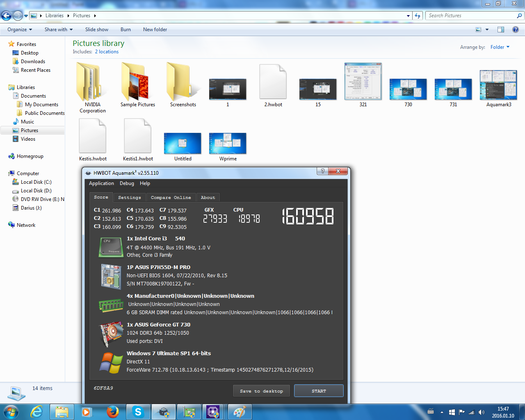Click the graphics card icon in Aquamark
The width and height of the screenshot is (525, 420).
click(111, 334)
